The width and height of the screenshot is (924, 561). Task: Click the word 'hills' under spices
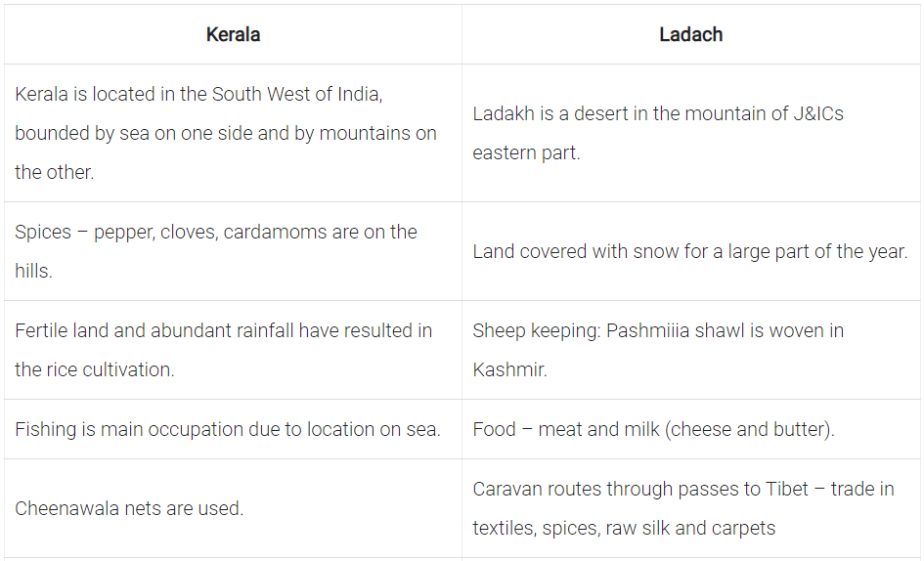(33, 272)
